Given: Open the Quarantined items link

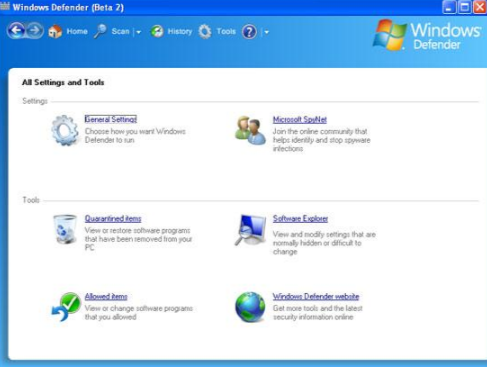Looking at the screenshot, I should point(113,218).
